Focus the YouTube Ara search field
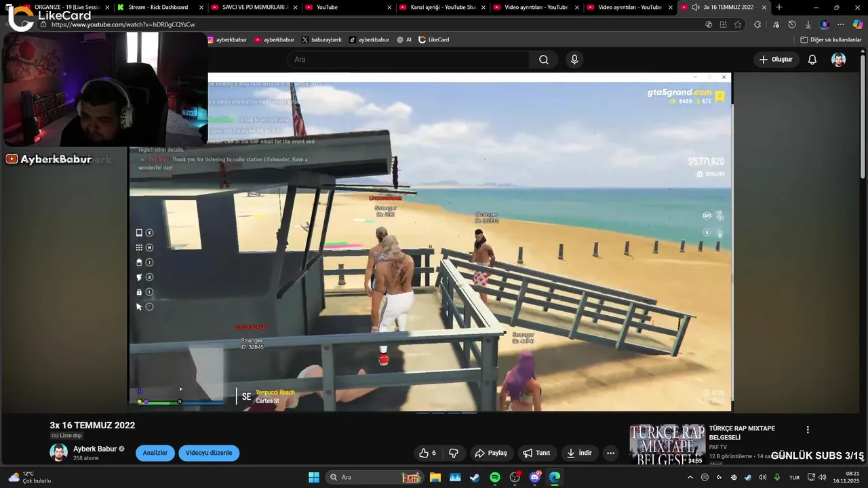The image size is (868, 488). click(x=408, y=60)
